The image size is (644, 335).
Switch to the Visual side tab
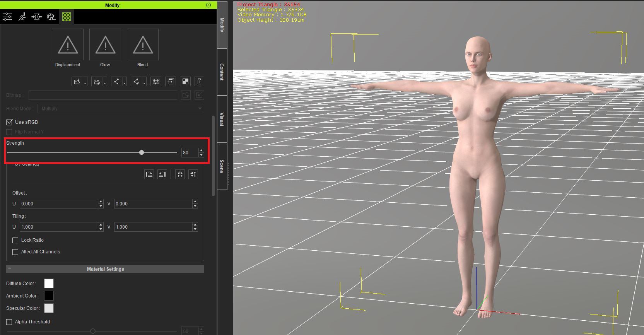pos(222,119)
